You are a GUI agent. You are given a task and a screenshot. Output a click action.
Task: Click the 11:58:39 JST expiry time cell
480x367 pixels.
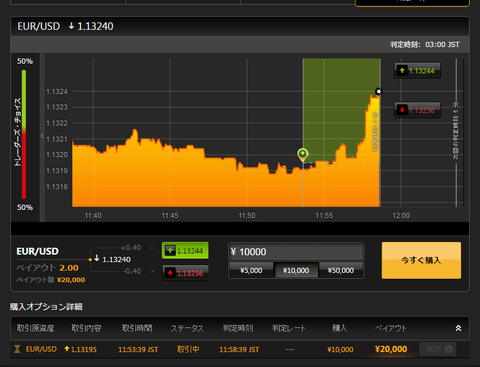(x=239, y=350)
